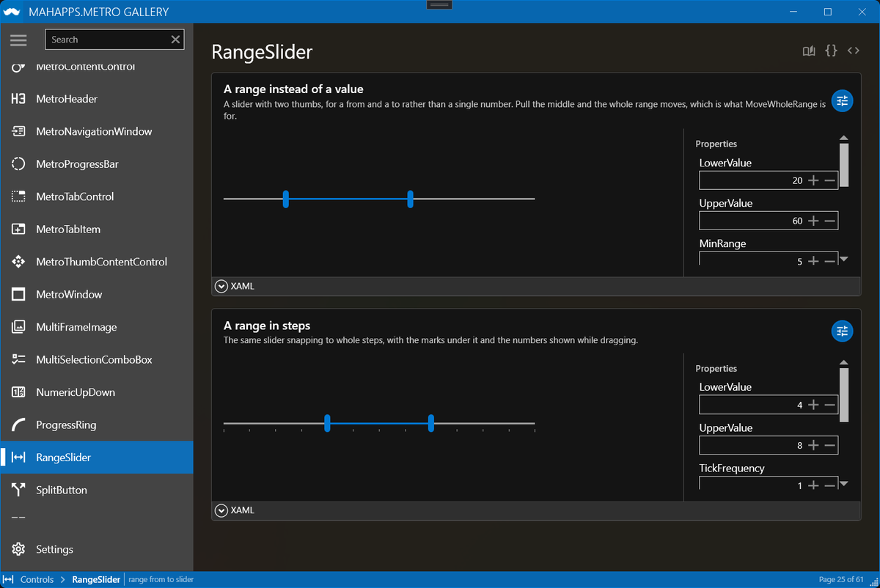The height and width of the screenshot is (588, 880).
Task: Go to the MetroHeader page
Action: coord(97,99)
